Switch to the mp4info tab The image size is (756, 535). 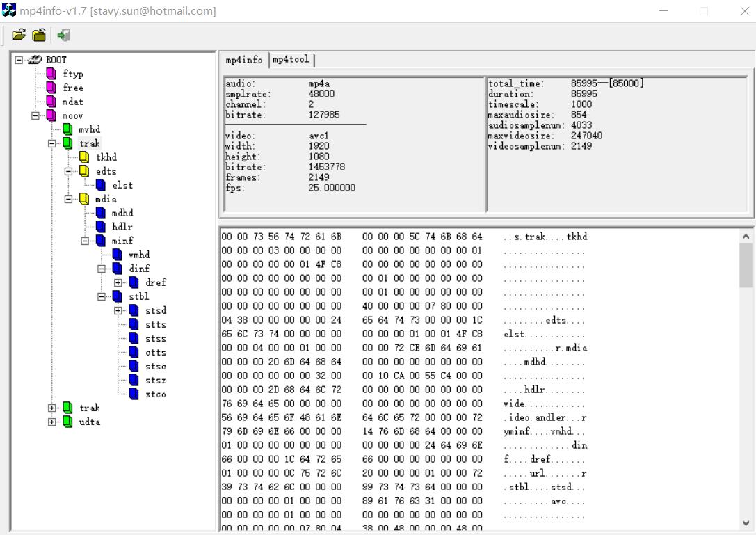pyautogui.click(x=244, y=60)
